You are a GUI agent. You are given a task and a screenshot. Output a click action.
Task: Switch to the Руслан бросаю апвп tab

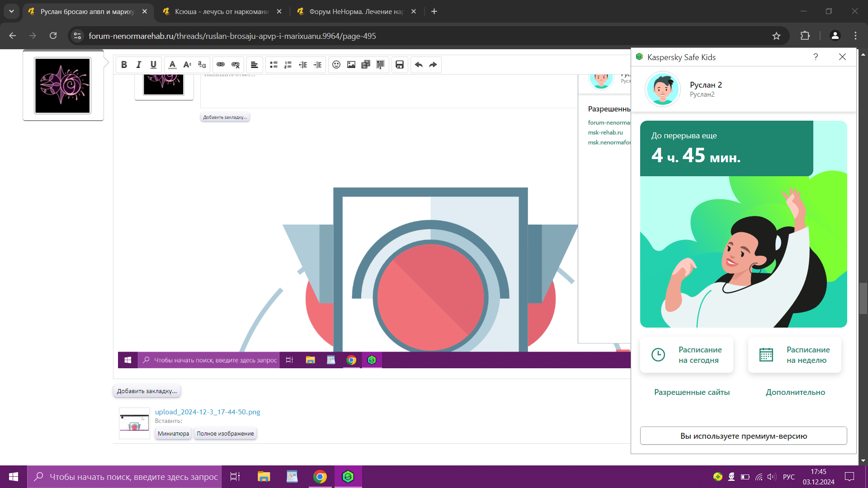click(88, 11)
